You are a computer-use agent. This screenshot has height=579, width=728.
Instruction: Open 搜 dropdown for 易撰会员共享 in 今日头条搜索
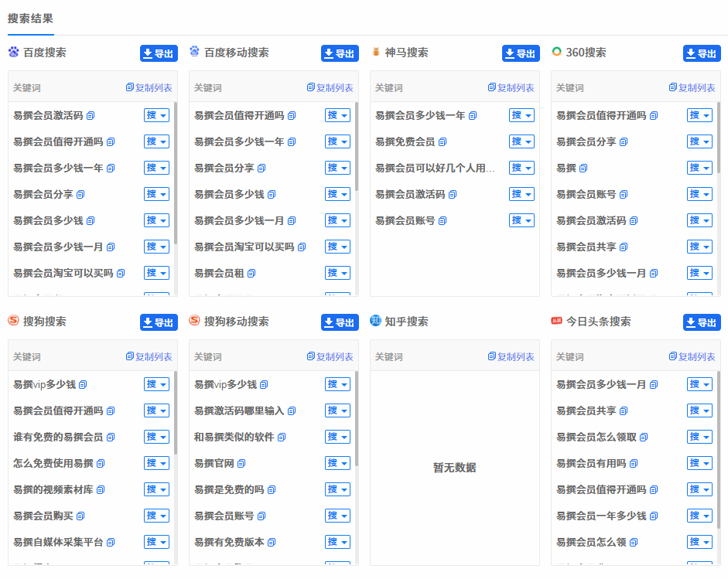[x=699, y=410]
